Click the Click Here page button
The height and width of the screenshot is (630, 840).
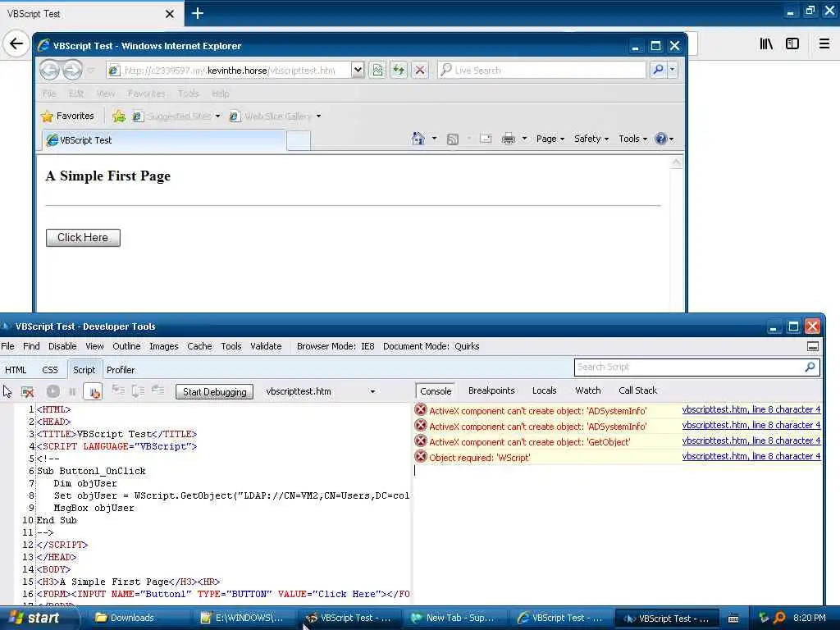coord(83,237)
